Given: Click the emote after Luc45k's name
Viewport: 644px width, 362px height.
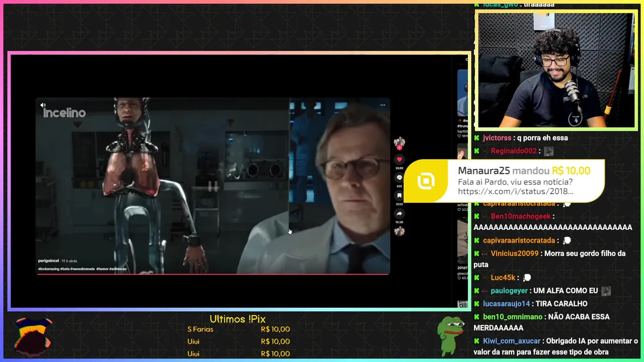Looking at the screenshot, I should [x=527, y=278].
